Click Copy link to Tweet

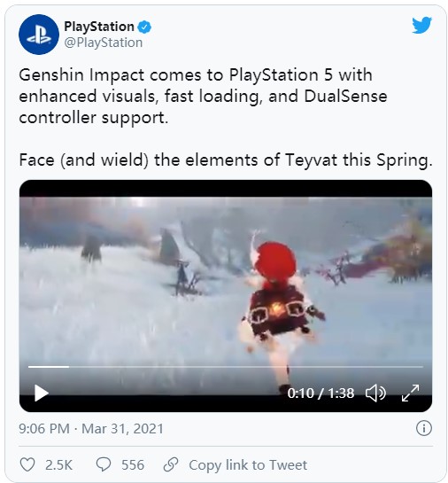(248, 464)
